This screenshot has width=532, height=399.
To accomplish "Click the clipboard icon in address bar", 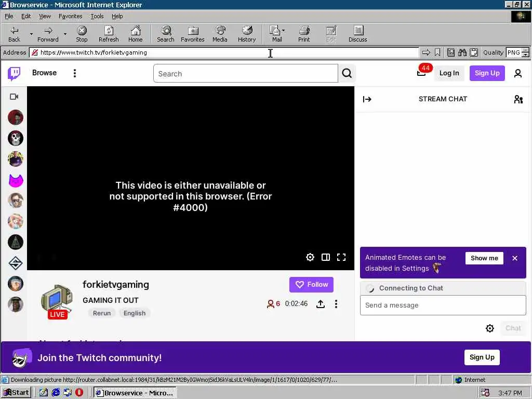I will [474, 52].
